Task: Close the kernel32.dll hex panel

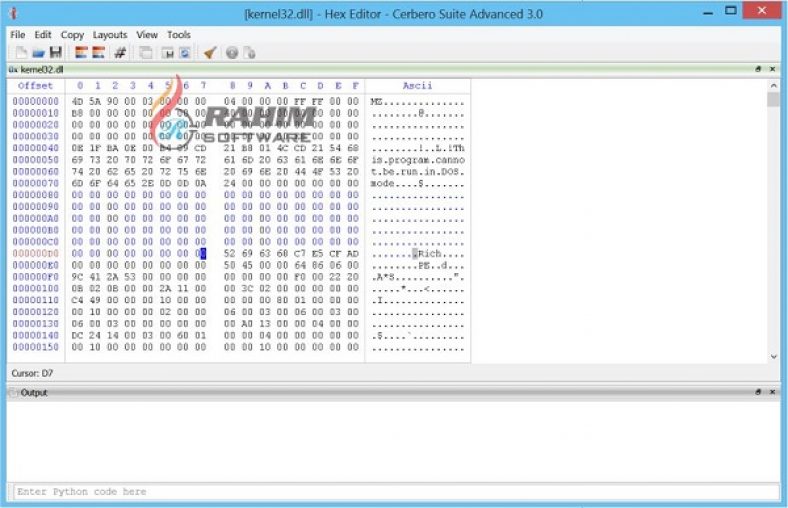Action: coord(772,69)
